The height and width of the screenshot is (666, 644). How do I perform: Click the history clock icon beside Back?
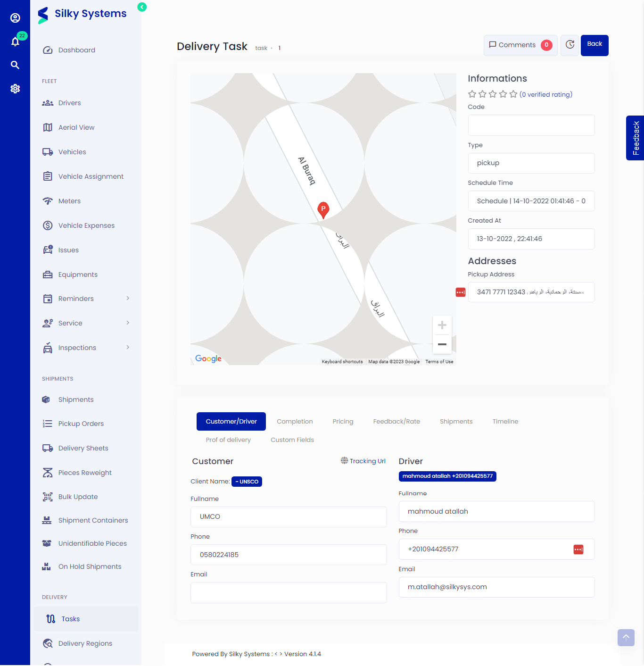pyautogui.click(x=570, y=45)
